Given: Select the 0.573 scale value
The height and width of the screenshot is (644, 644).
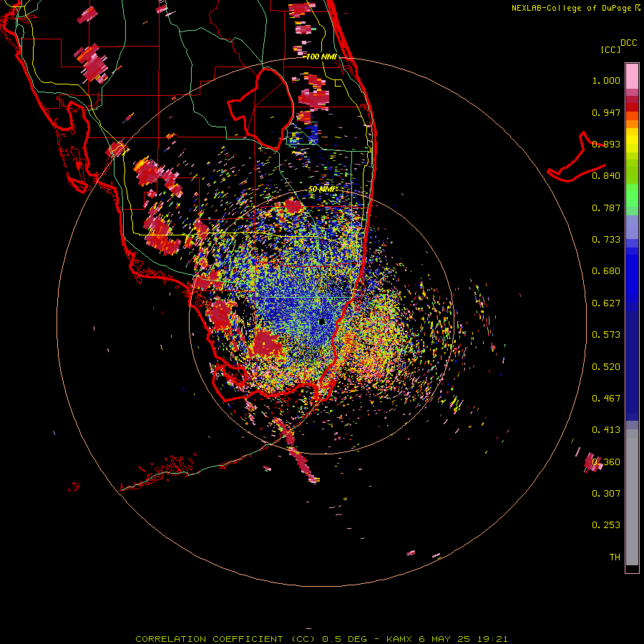Looking at the screenshot, I should [606, 335].
